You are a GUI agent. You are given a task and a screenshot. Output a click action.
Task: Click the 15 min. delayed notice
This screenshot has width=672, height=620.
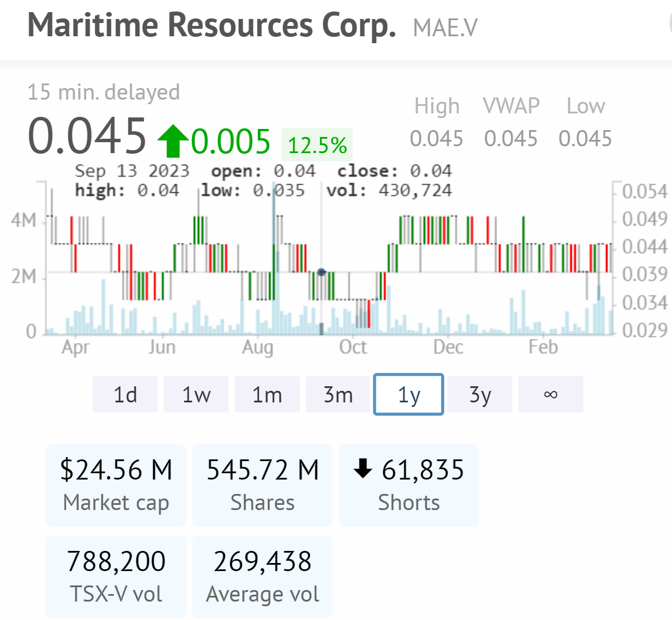click(104, 92)
